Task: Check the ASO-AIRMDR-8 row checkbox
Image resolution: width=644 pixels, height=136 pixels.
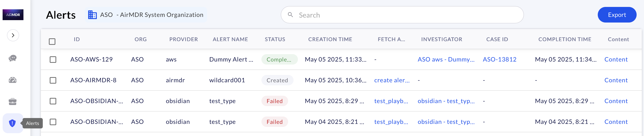Action: coord(53,80)
